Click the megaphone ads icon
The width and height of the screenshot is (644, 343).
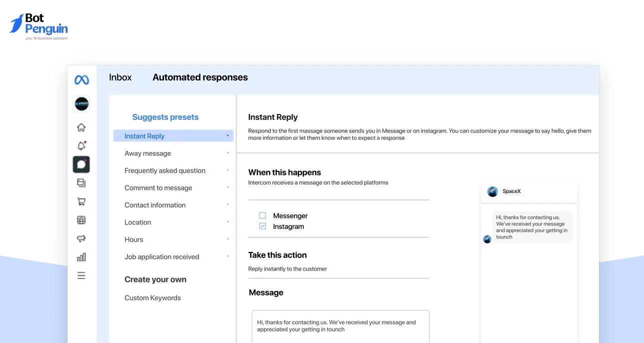coord(81,238)
